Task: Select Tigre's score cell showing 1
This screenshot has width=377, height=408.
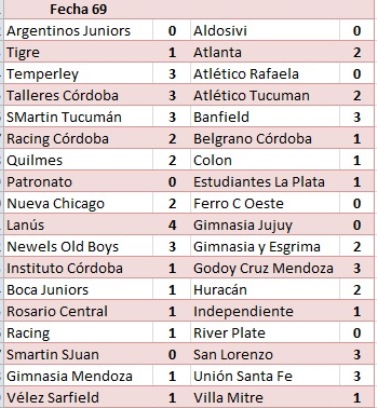Action: click(x=172, y=52)
